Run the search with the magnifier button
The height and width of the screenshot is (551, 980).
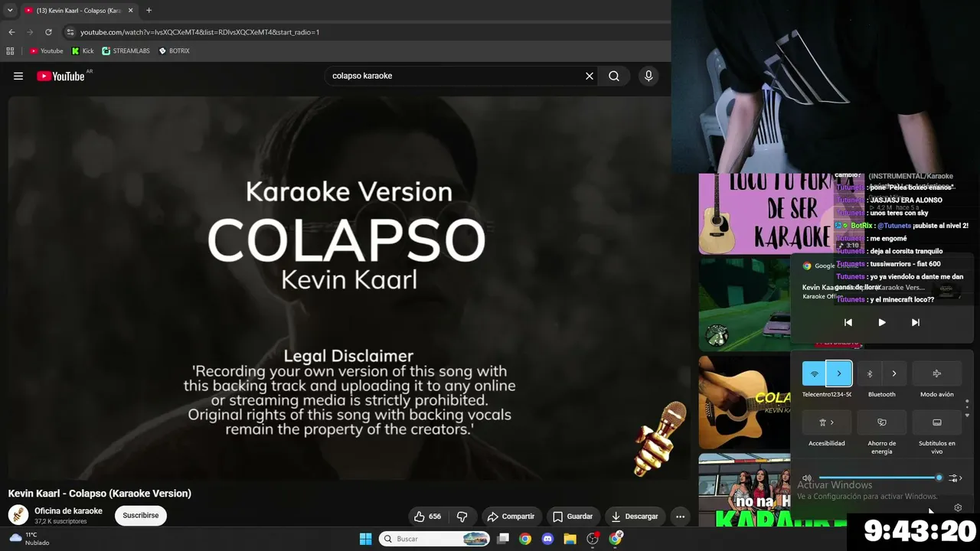614,76
